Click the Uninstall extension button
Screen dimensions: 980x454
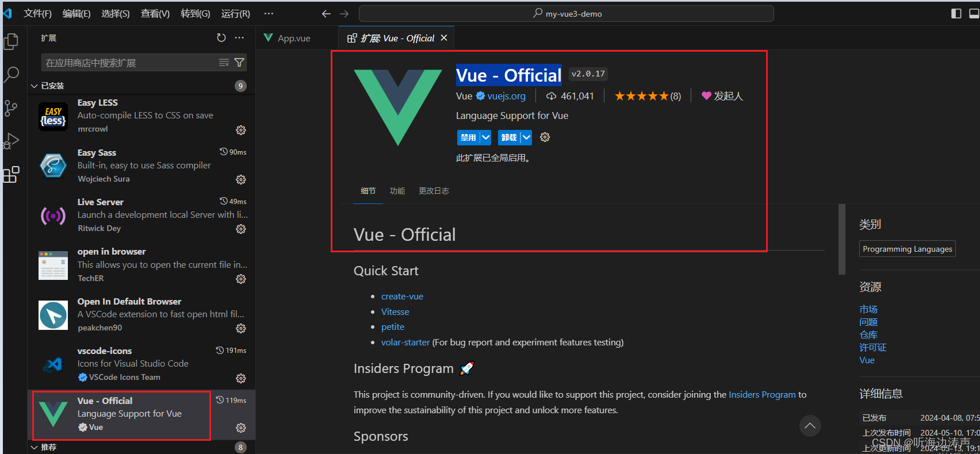click(509, 137)
